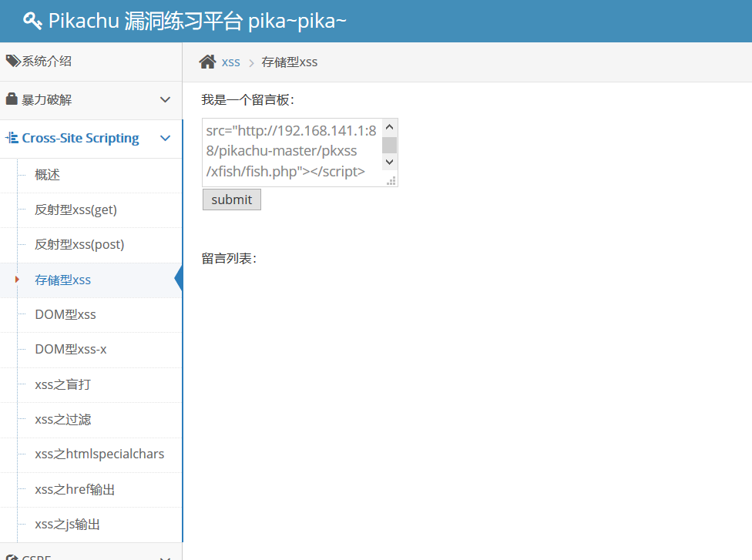Viewport: 752px width, 560px height.
Task: Click the xss breadcrumb link
Action: click(230, 62)
